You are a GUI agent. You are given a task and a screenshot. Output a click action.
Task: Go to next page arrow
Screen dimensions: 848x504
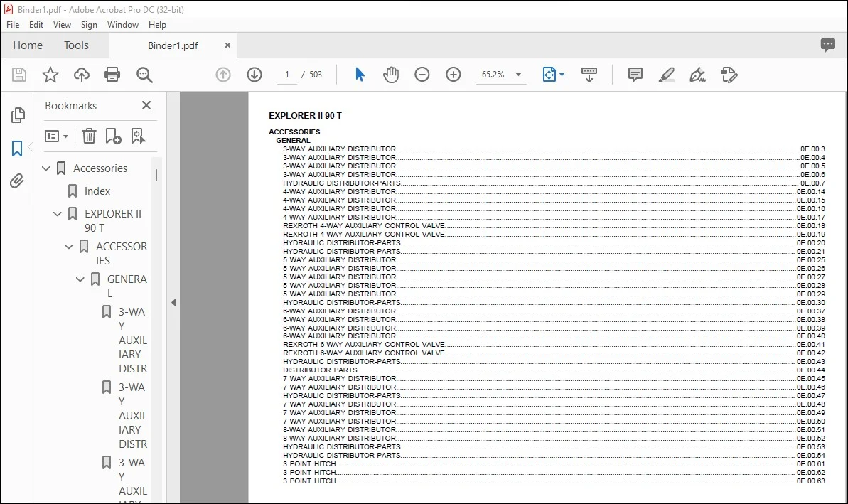point(254,75)
